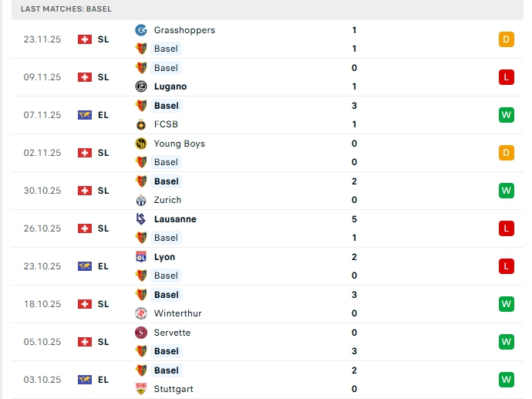
Task: Click the Servette team crest
Action: (141, 333)
